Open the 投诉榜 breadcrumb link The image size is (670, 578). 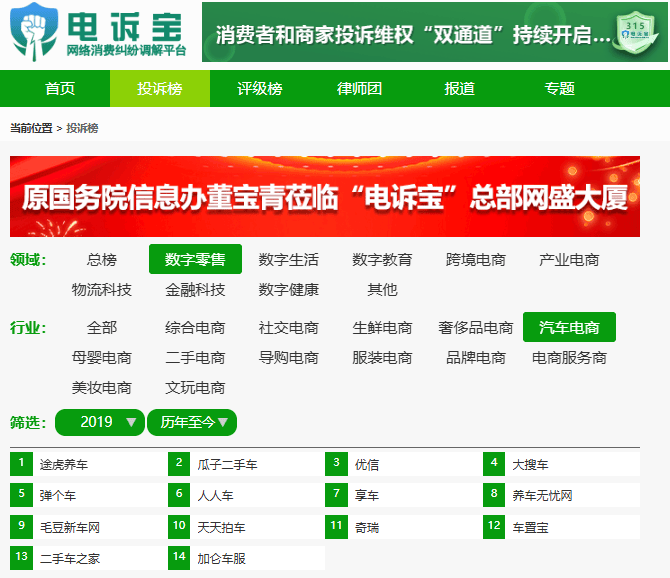coord(82,128)
